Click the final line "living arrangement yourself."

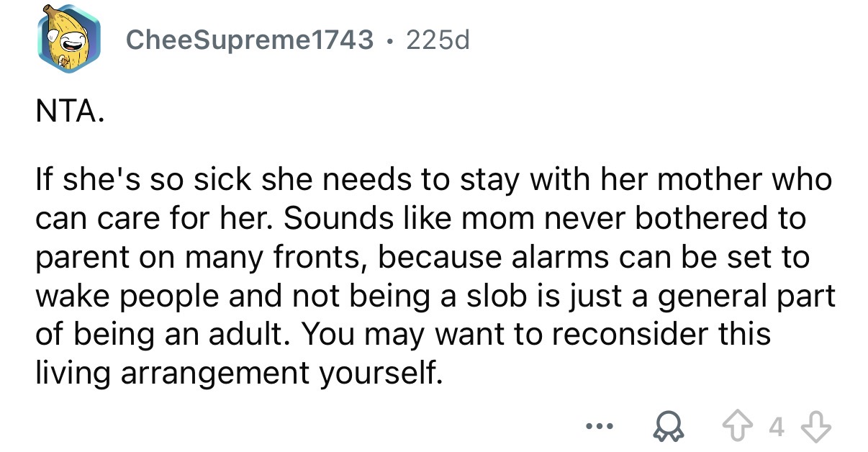click(238, 374)
